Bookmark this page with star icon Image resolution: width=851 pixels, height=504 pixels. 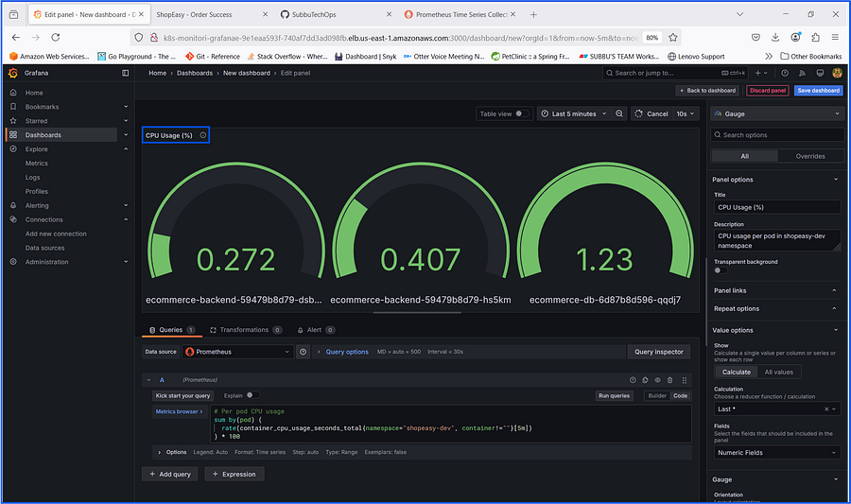pyautogui.click(x=673, y=38)
